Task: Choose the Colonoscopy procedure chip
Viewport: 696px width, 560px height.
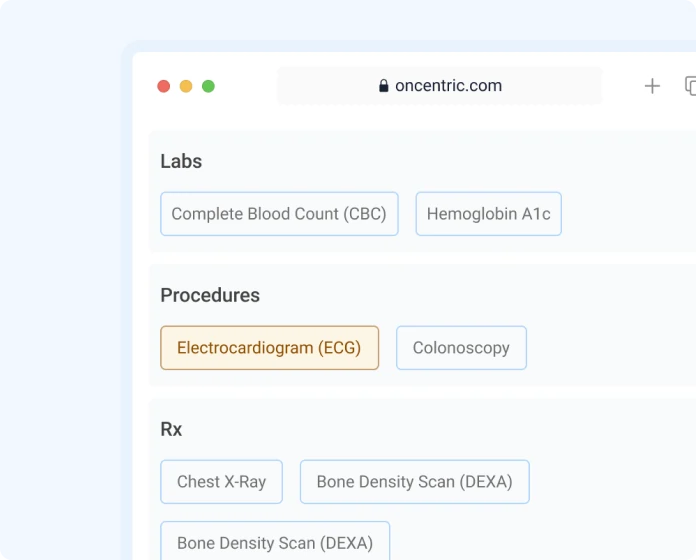Action: click(461, 348)
